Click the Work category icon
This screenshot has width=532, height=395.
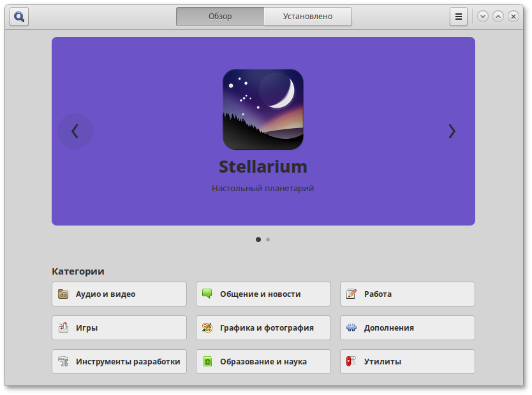[351, 294]
